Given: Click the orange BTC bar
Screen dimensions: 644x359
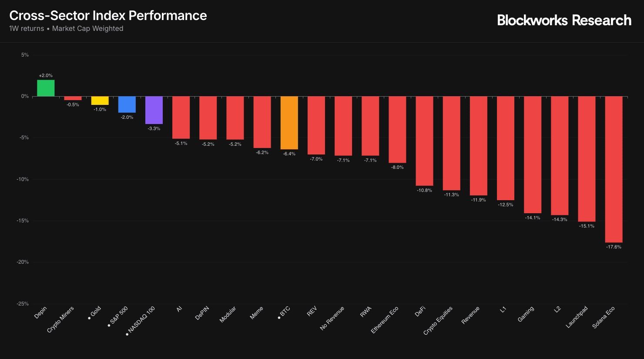Looking at the screenshot, I should click(289, 123).
